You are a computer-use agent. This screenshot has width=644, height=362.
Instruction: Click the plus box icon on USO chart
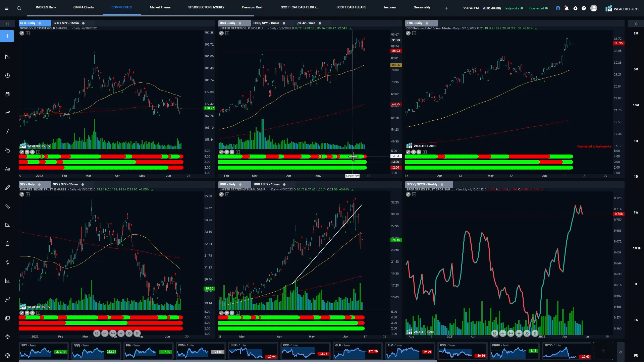(227, 33)
